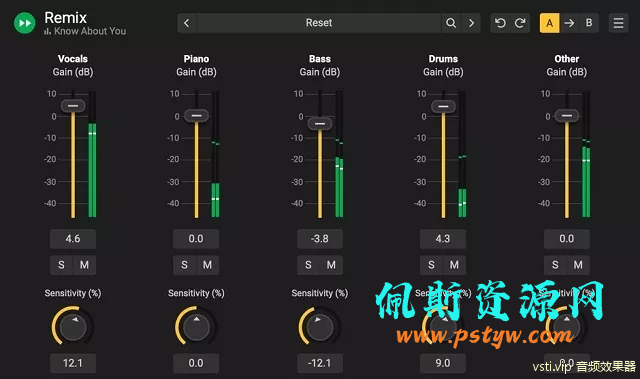Screen dimensions: 640x379
Task: Mute the Bass channel
Action: click(x=331, y=265)
